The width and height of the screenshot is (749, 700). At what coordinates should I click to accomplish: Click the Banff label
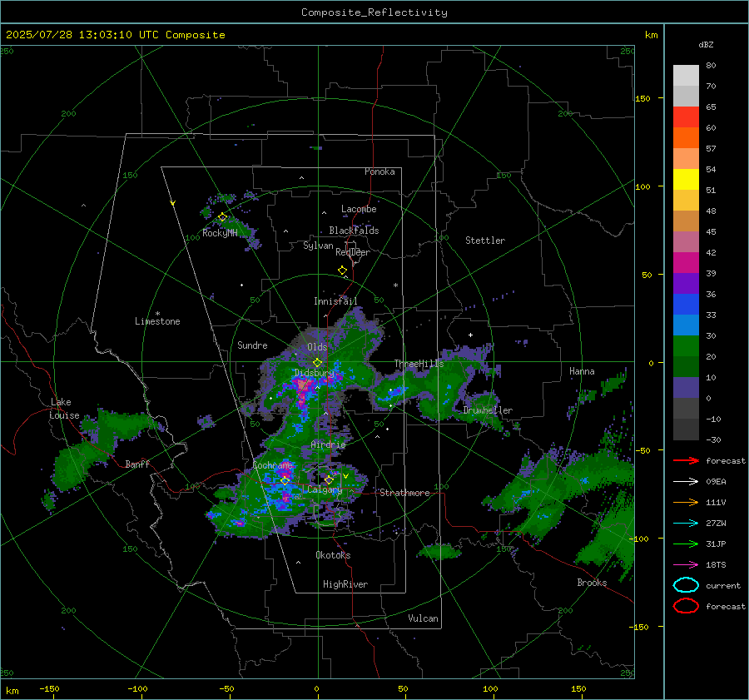137,464
